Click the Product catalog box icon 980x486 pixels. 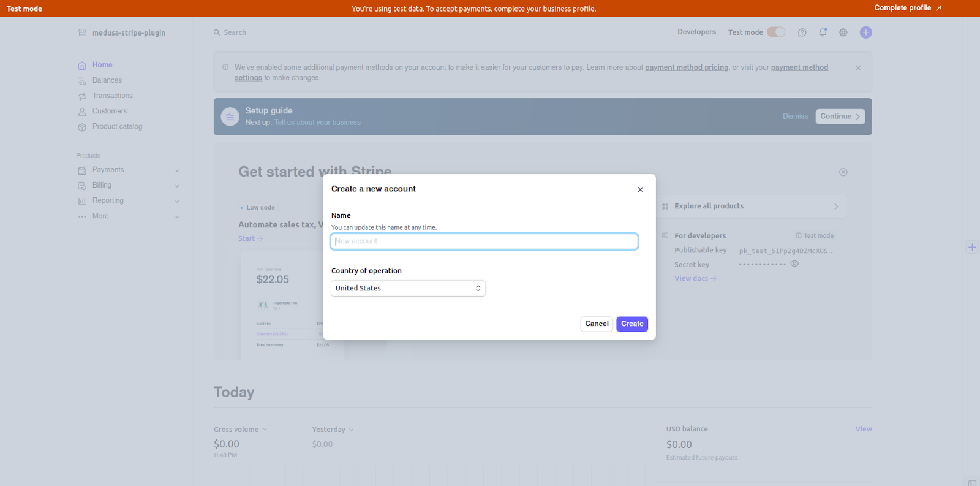click(82, 127)
